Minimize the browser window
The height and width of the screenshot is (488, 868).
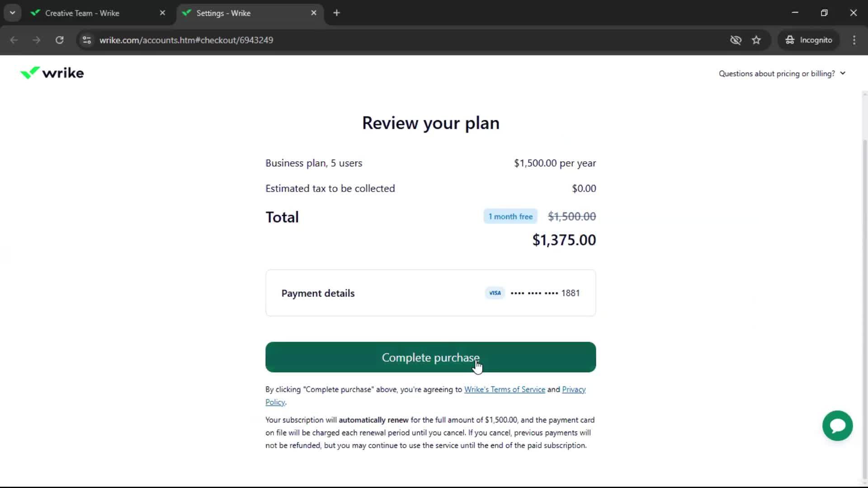(x=795, y=13)
